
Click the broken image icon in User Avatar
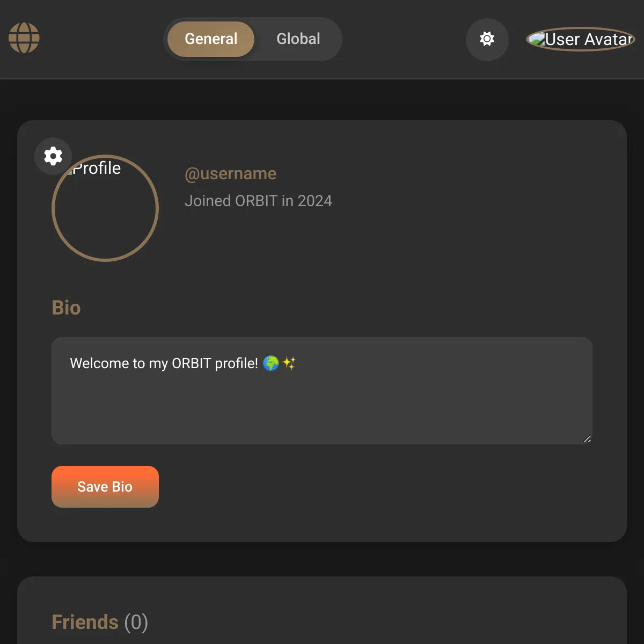(x=537, y=39)
